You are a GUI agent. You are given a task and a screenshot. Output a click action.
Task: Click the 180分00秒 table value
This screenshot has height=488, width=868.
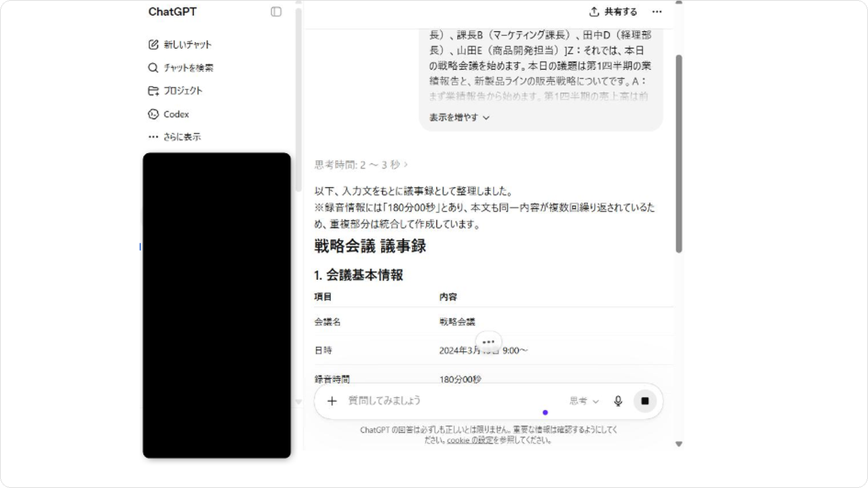(460, 380)
